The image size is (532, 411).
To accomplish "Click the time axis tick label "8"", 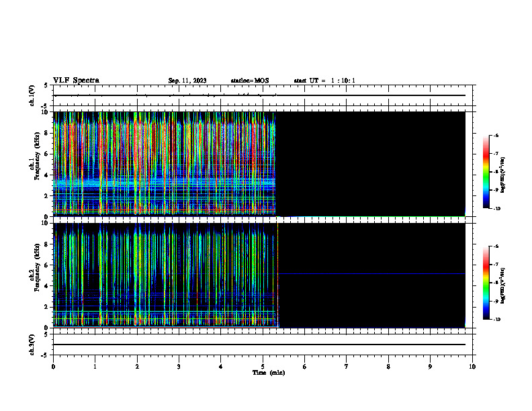I will [388, 367].
